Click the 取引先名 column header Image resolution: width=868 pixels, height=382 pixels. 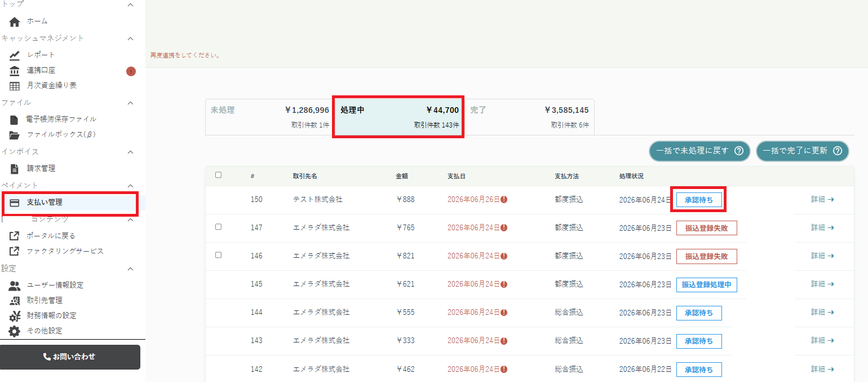coord(305,177)
